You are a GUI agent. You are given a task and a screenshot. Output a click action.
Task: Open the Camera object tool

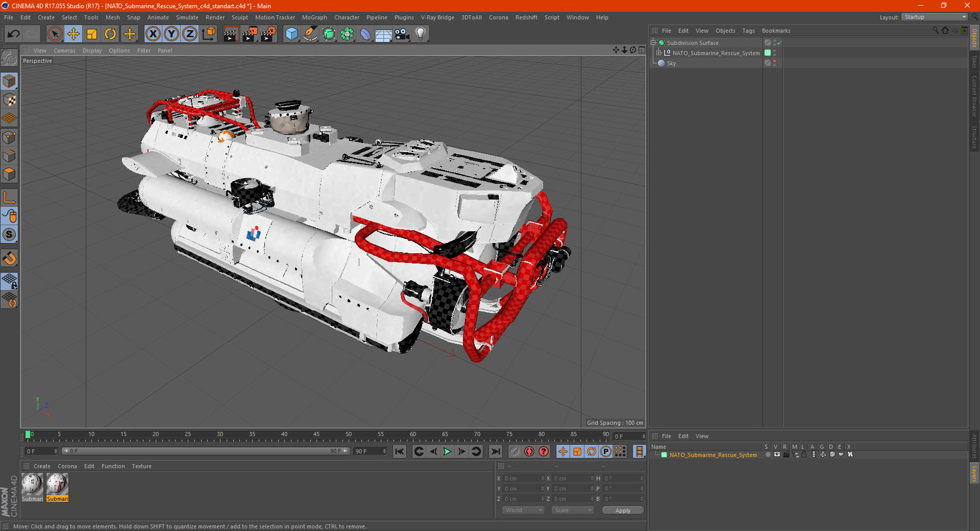[x=402, y=34]
